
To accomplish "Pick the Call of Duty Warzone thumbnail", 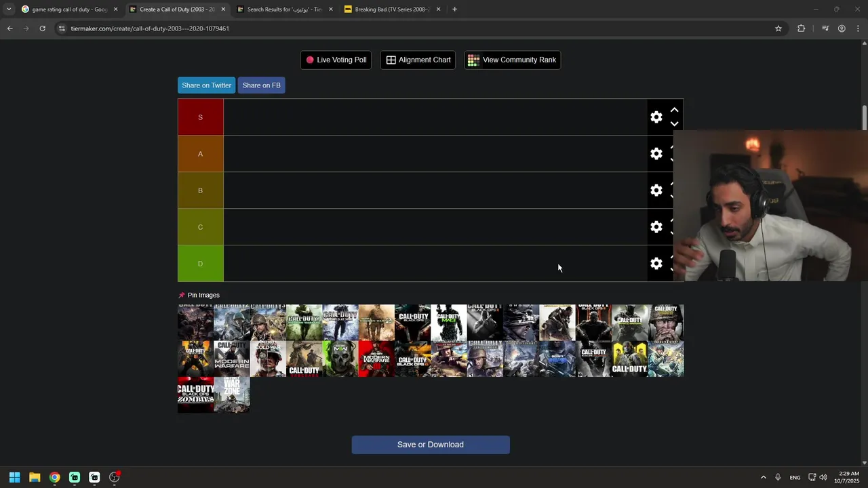I will (232, 394).
